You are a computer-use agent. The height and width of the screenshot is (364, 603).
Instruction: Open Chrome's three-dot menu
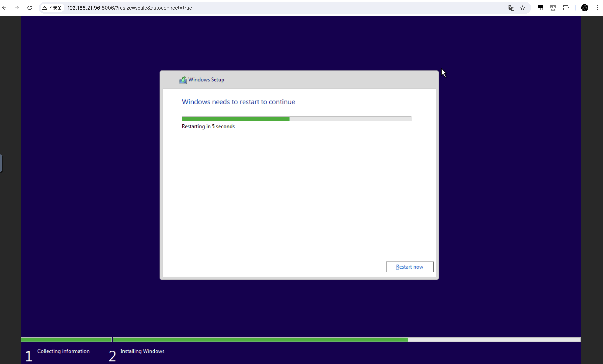[597, 8]
